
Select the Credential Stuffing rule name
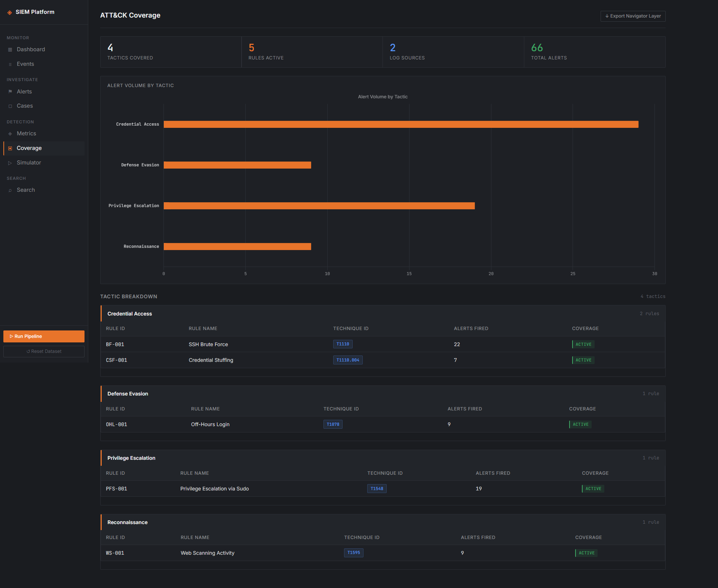click(x=211, y=360)
